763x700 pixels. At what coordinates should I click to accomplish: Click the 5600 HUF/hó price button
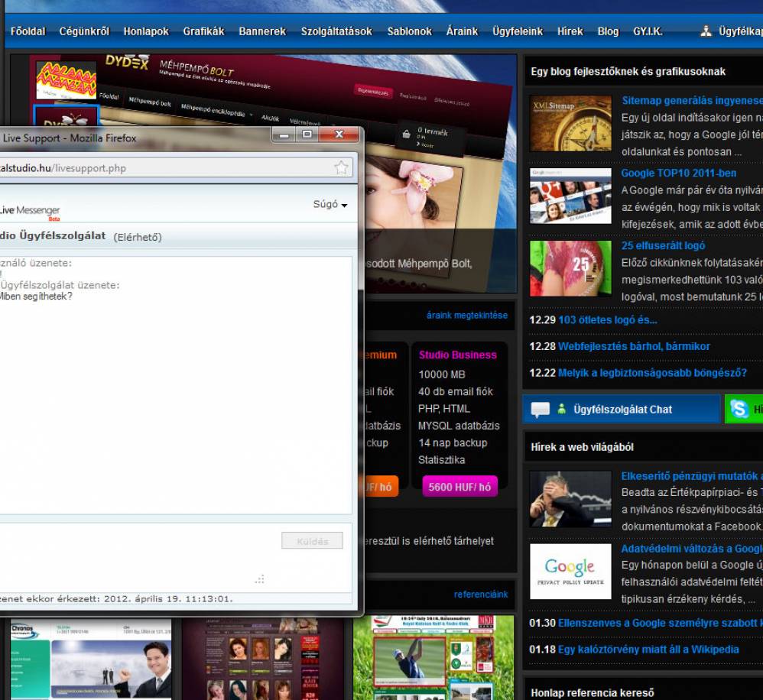[459, 487]
